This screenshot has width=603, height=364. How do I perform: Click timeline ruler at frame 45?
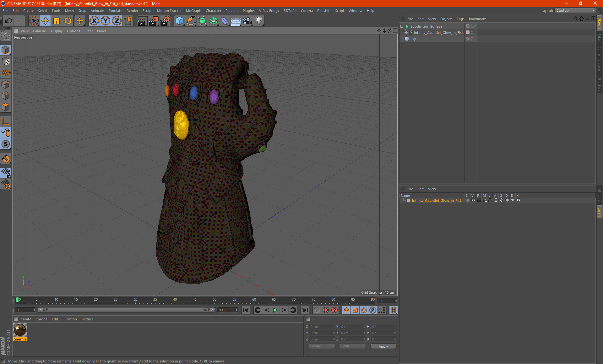click(195, 300)
